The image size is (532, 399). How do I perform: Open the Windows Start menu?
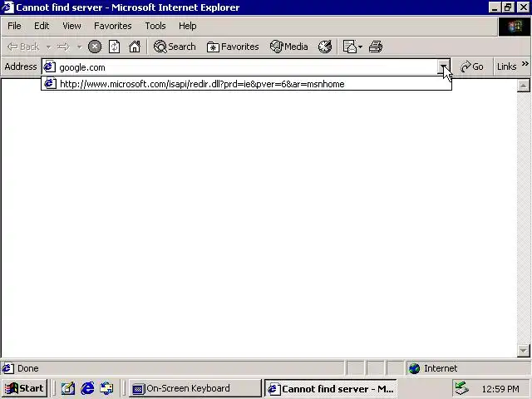click(x=24, y=388)
